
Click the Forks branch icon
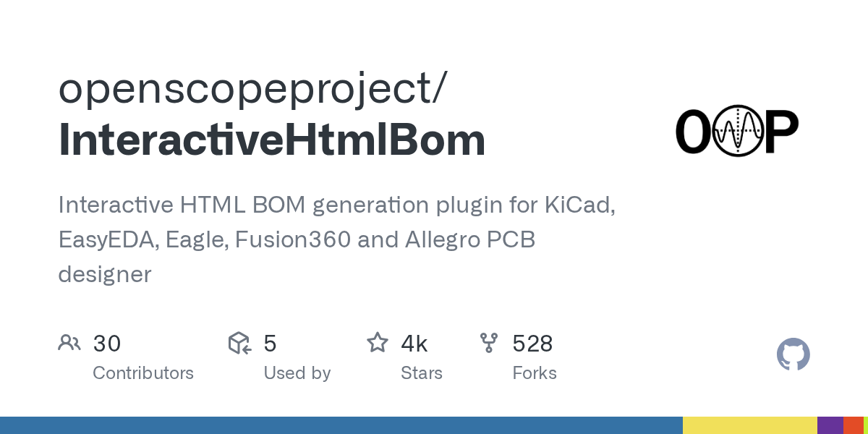click(x=489, y=343)
